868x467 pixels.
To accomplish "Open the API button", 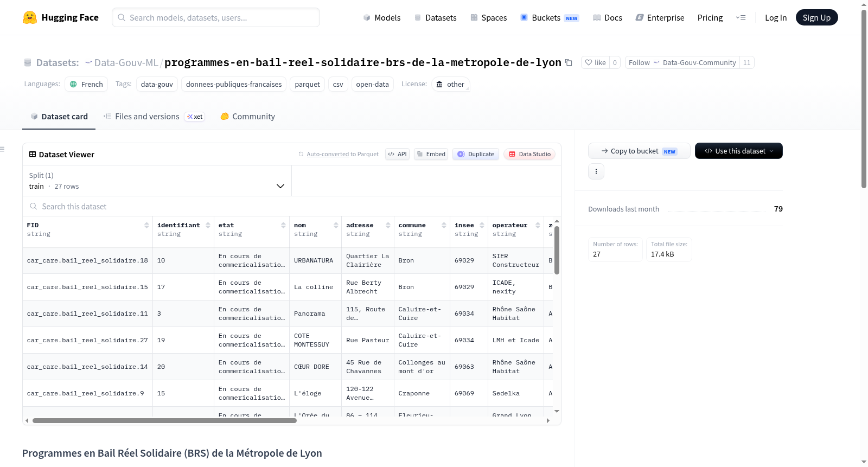I will [397, 154].
